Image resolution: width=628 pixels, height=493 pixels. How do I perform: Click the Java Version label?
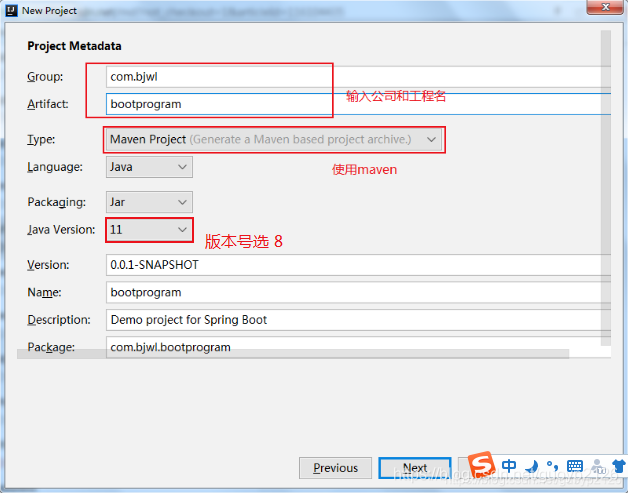point(61,230)
